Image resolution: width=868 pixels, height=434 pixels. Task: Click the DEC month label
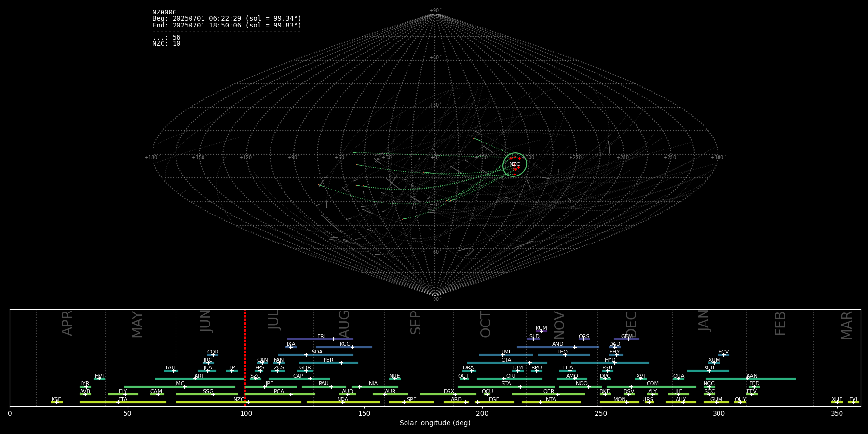point(631,324)
